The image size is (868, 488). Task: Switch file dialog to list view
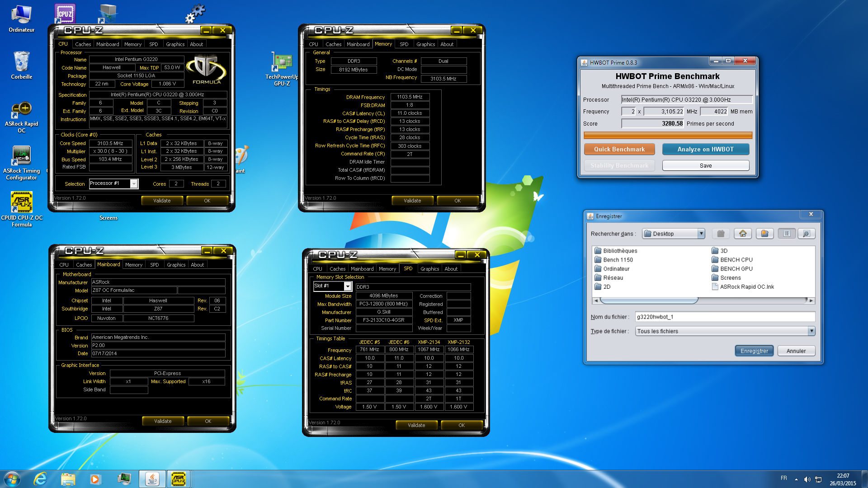787,234
